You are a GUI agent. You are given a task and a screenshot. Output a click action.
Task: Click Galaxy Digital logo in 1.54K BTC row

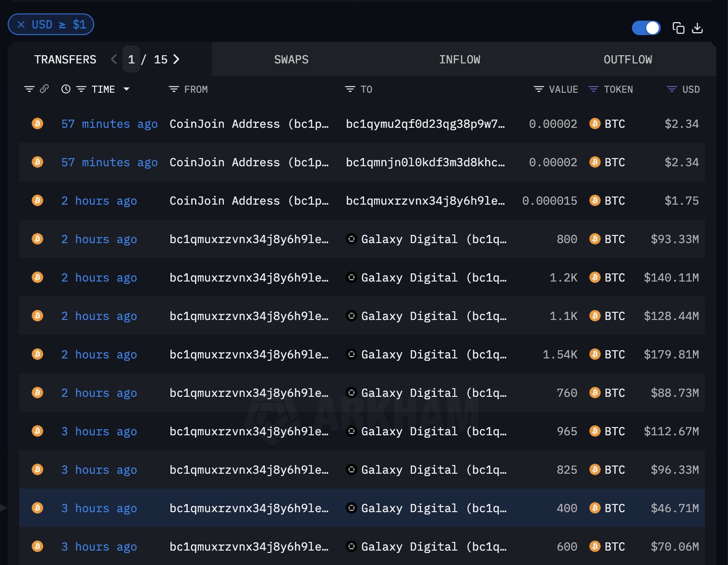point(352,354)
